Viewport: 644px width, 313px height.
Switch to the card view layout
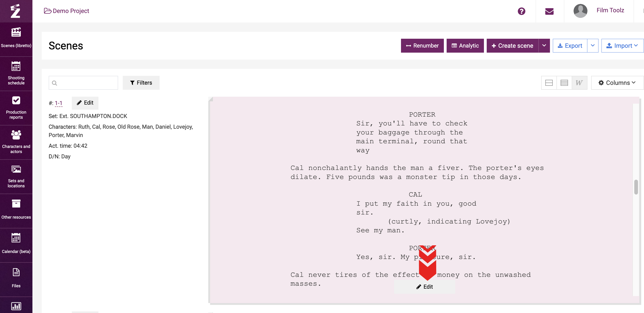(549, 83)
